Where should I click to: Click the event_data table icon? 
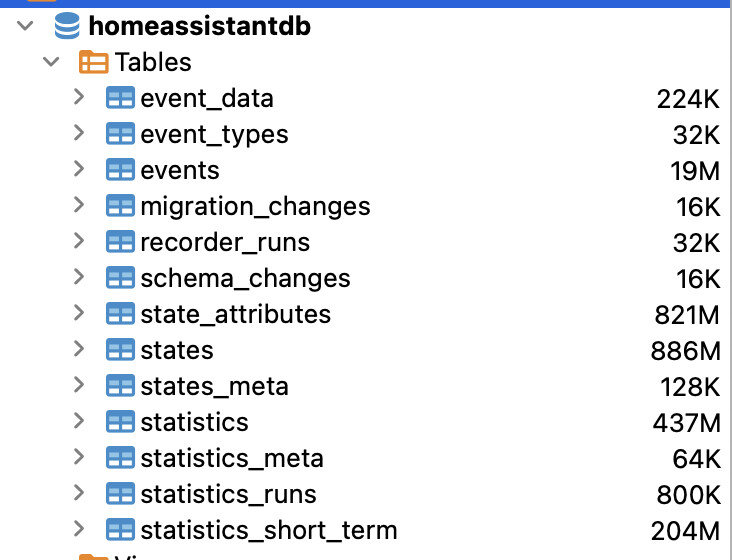120,98
